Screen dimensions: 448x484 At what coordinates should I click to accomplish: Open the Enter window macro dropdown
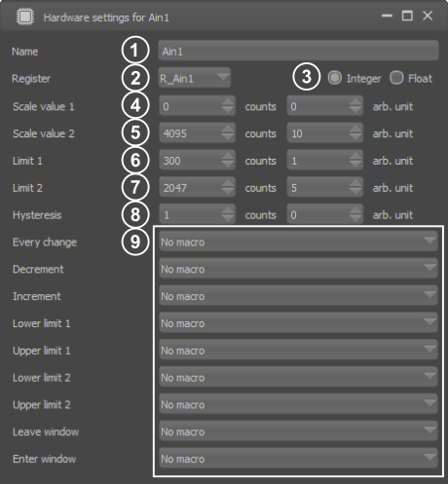(x=298, y=458)
